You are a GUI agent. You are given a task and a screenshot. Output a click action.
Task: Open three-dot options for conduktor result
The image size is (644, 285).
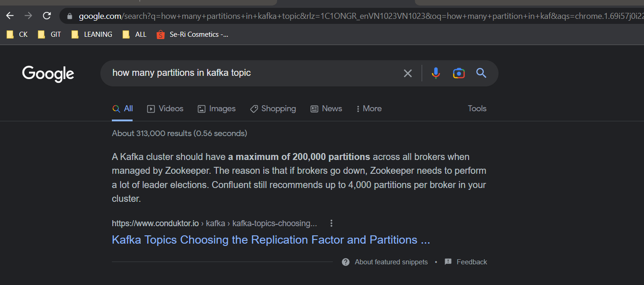pos(331,223)
